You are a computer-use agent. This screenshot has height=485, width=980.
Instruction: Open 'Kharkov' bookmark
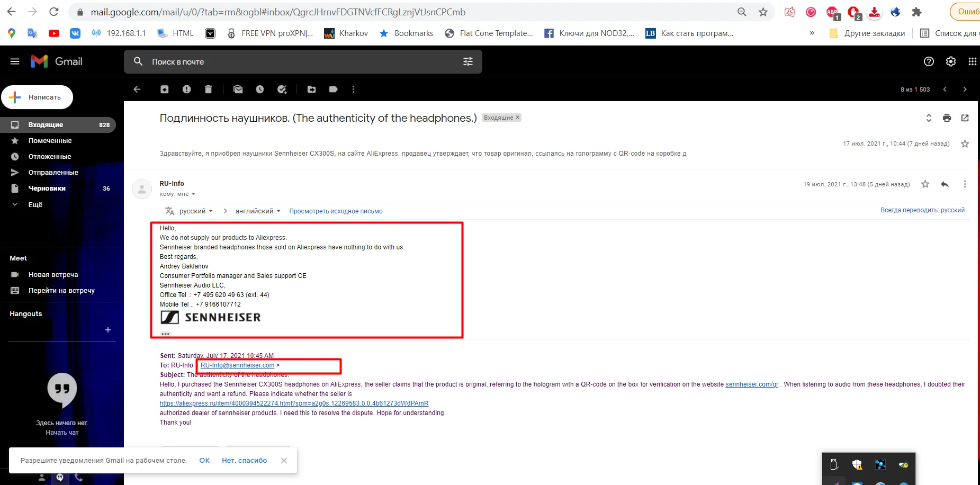[346, 33]
